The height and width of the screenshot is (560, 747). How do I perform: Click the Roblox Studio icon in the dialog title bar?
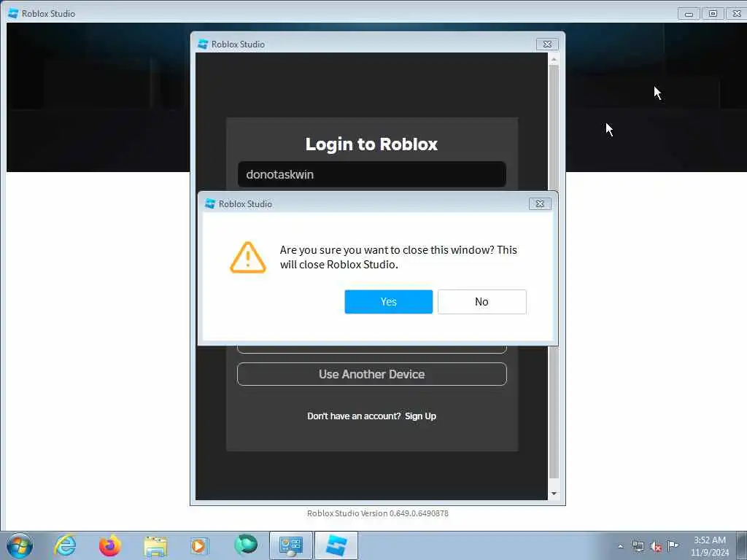point(210,204)
